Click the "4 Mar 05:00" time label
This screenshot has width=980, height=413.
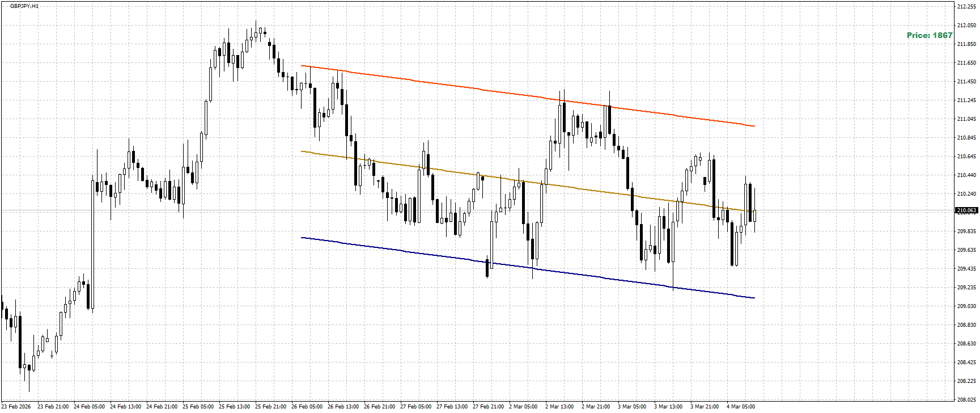741,407
